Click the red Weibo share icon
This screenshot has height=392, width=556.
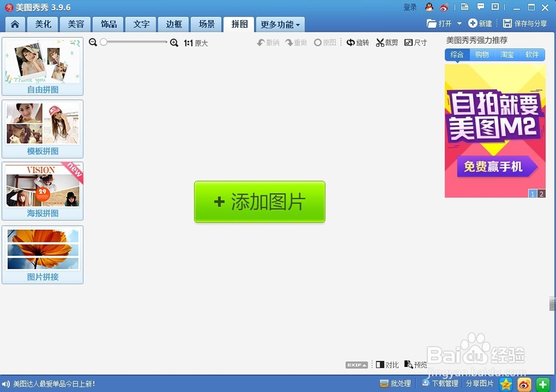pos(524,384)
